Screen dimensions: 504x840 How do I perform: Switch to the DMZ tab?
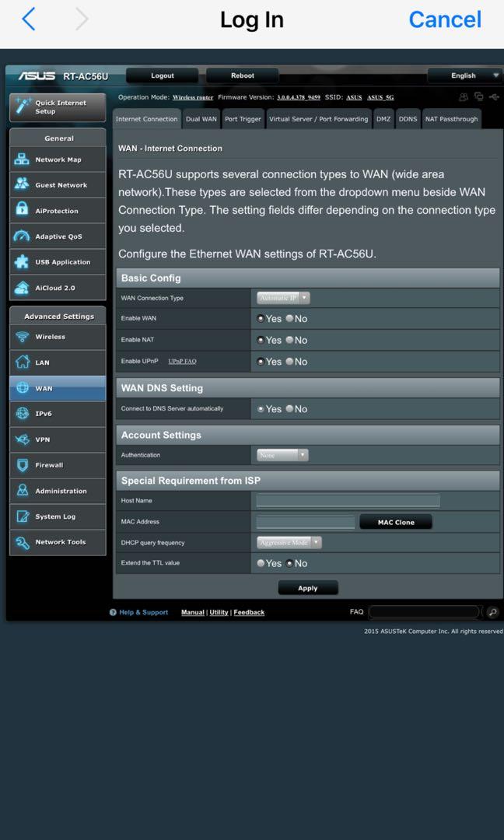pos(383,119)
